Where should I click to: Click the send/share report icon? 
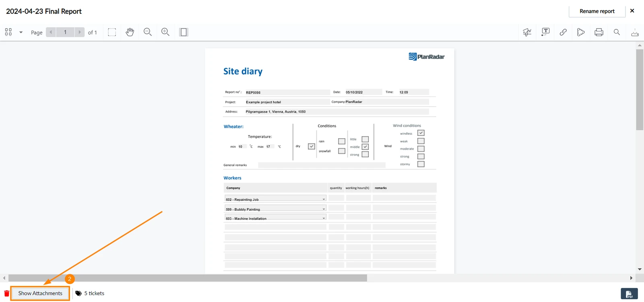click(x=581, y=32)
